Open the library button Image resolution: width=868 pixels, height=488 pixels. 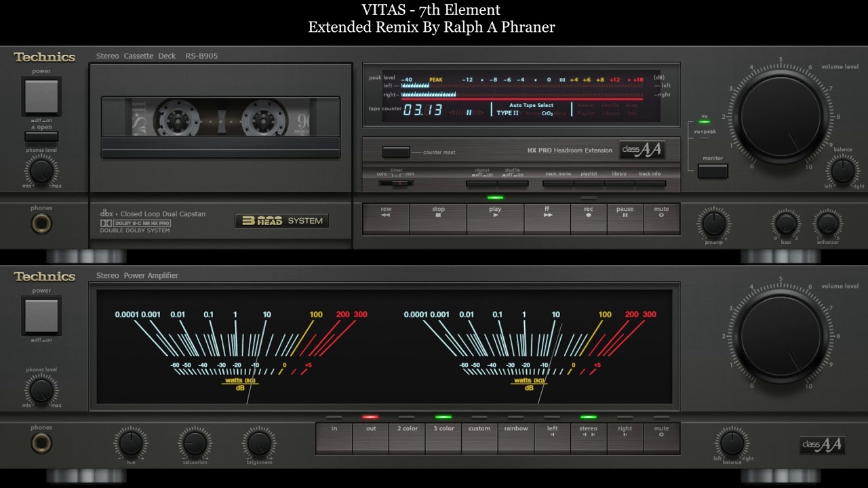[x=619, y=184]
